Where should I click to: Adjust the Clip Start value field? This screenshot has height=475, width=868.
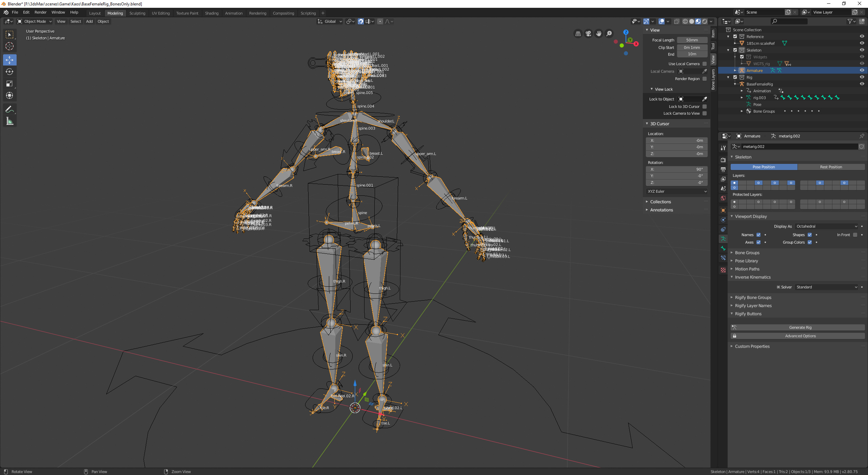coord(692,47)
